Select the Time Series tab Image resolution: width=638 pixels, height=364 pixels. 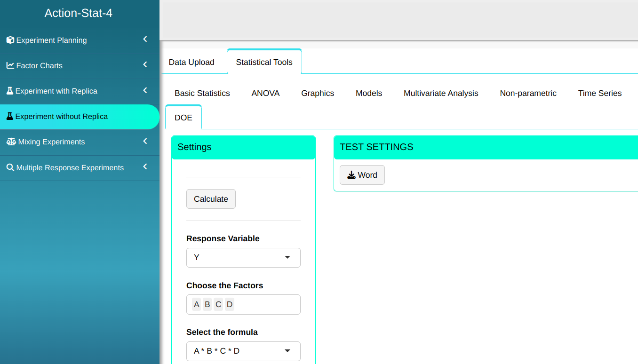pos(599,93)
